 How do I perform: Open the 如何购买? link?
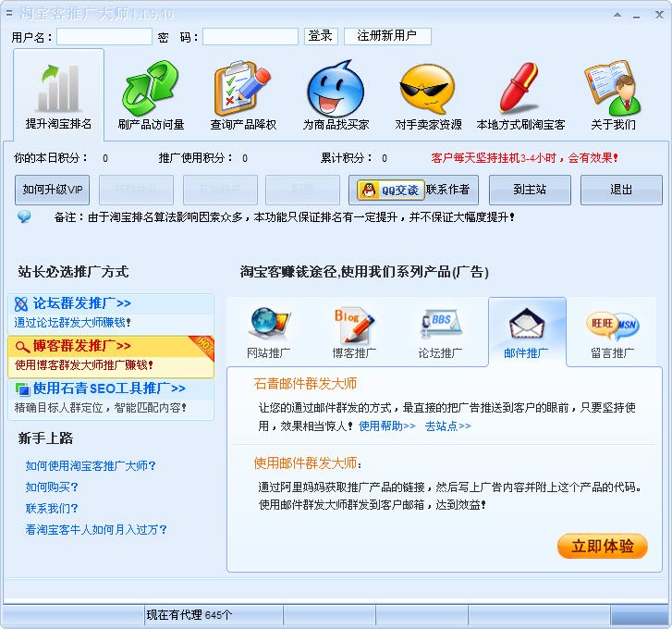click(52, 487)
